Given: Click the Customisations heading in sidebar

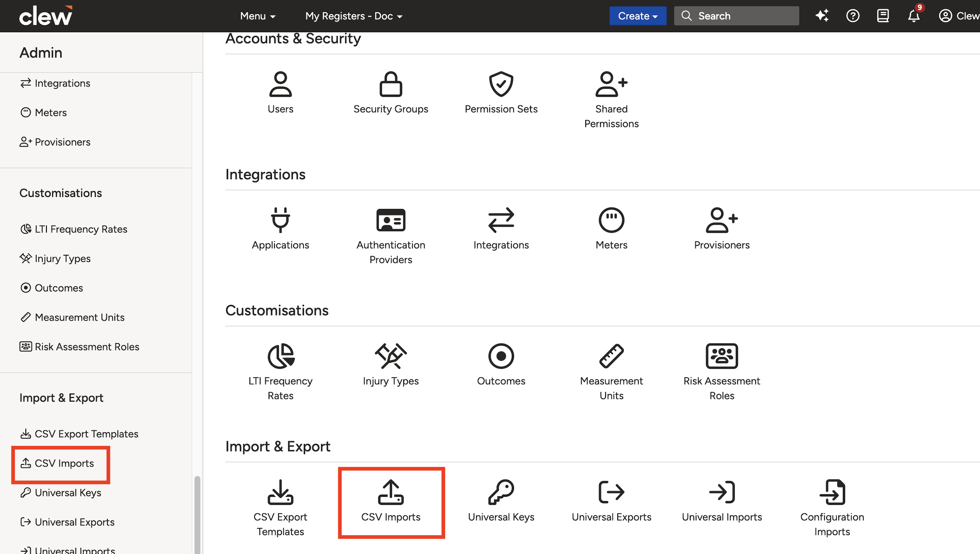Looking at the screenshot, I should click(x=61, y=193).
